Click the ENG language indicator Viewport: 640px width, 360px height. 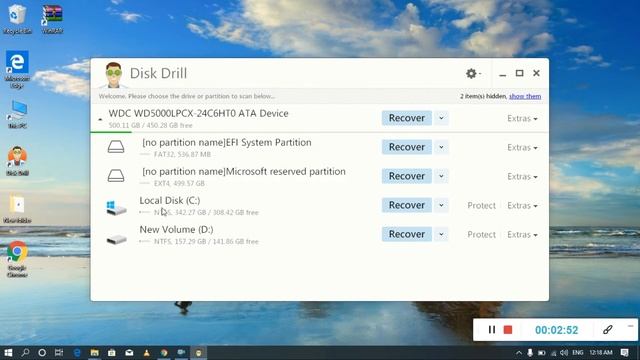(x=578, y=353)
